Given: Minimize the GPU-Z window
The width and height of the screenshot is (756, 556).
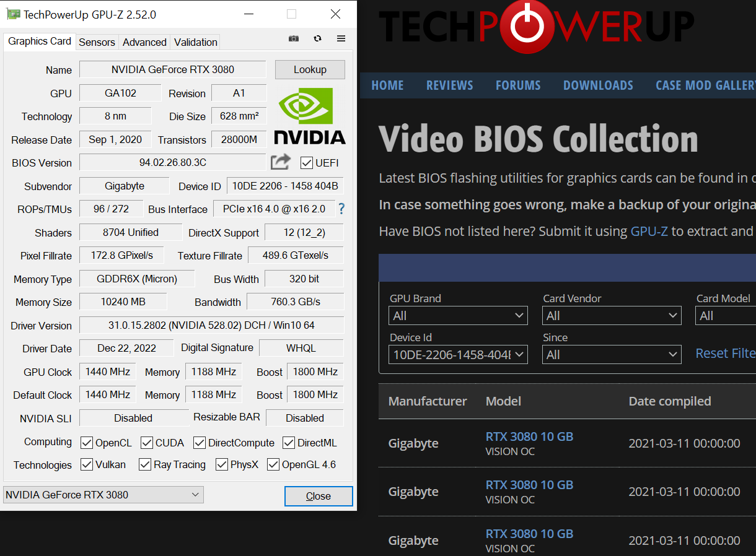Looking at the screenshot, I should click(248, 14).
